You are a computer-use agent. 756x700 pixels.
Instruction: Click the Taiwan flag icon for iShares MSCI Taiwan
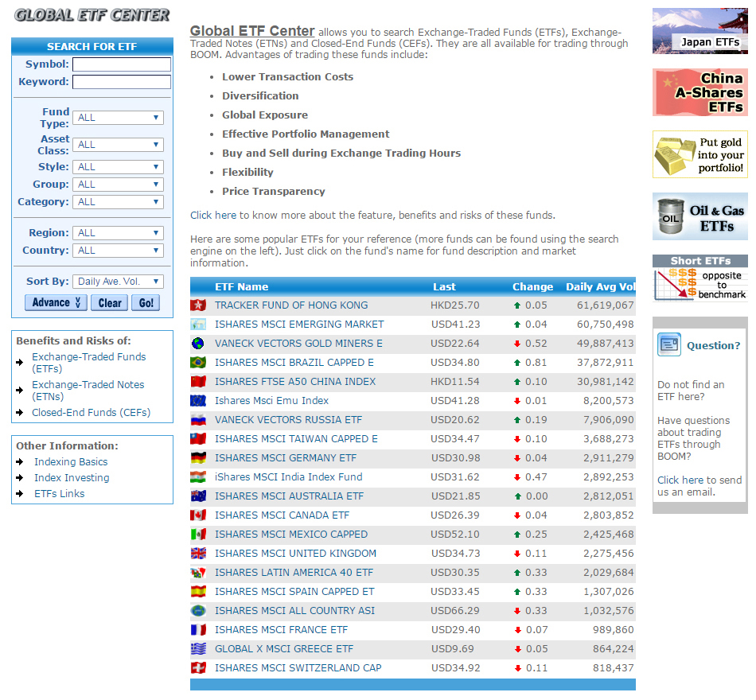click(198, 439)
